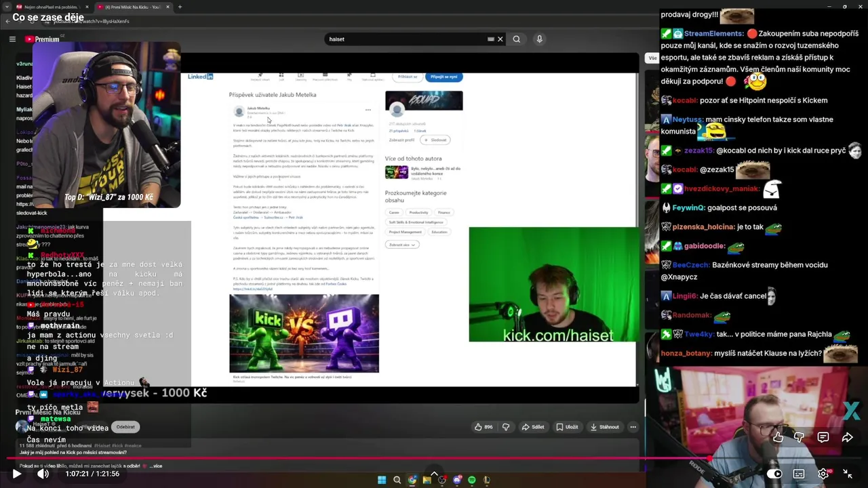The width and height of the screenshot is (868, 488).
Task: Open the YouTube hamburger guide menu
Action: pos(12,39)
